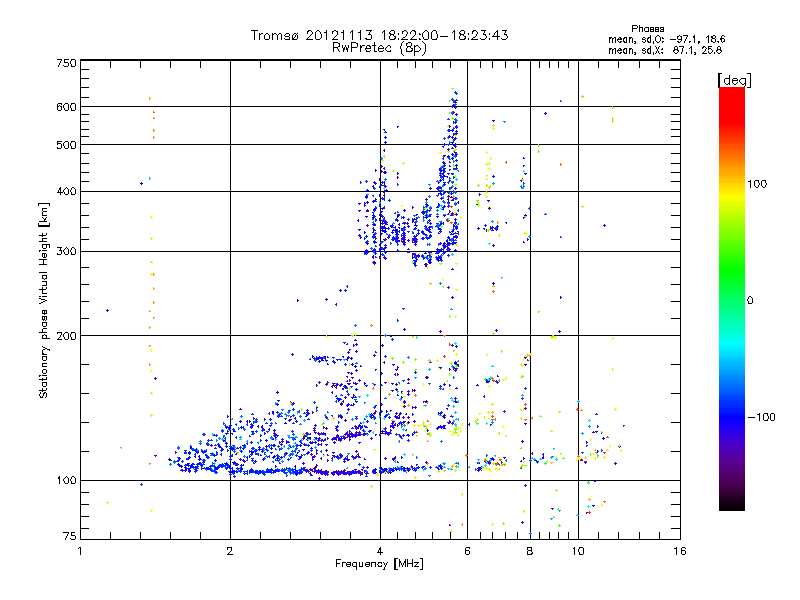The width and height of the screenshot is (800, 600).
Task: Click the colorbar tick label '0'
Action: coord(749,301)
